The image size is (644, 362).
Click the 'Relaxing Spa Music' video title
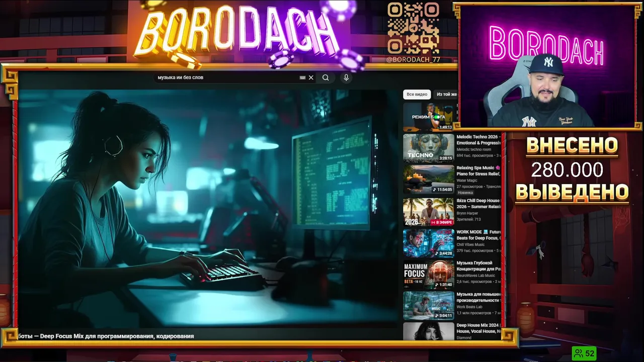[479, 171]
